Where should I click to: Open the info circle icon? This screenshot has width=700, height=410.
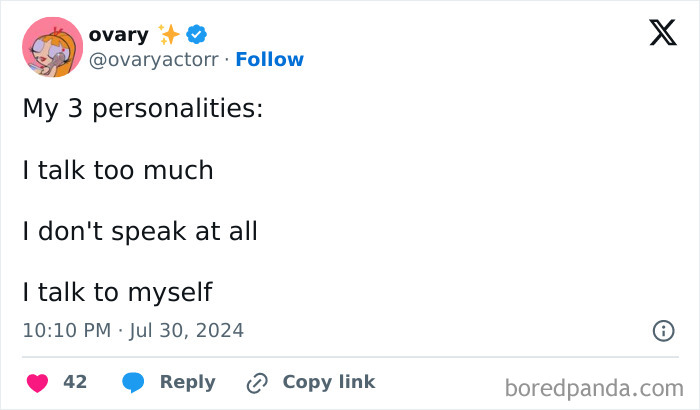[662, 330]
